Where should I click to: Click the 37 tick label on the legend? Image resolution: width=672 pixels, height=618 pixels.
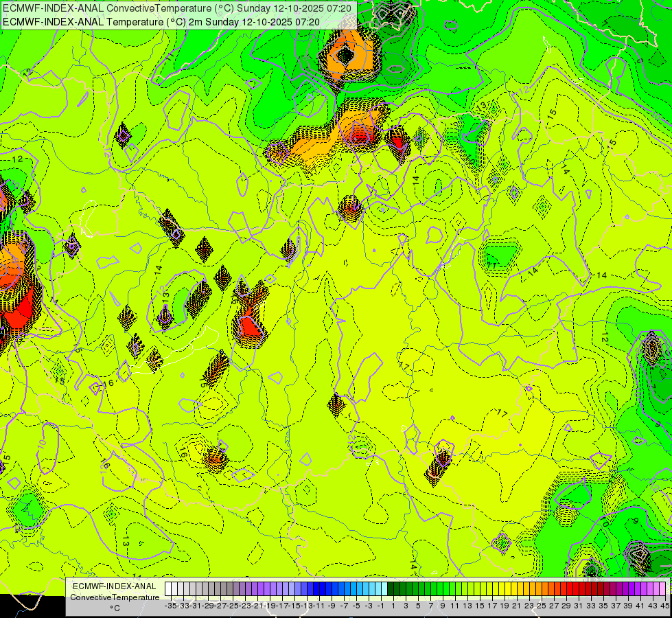616,606
